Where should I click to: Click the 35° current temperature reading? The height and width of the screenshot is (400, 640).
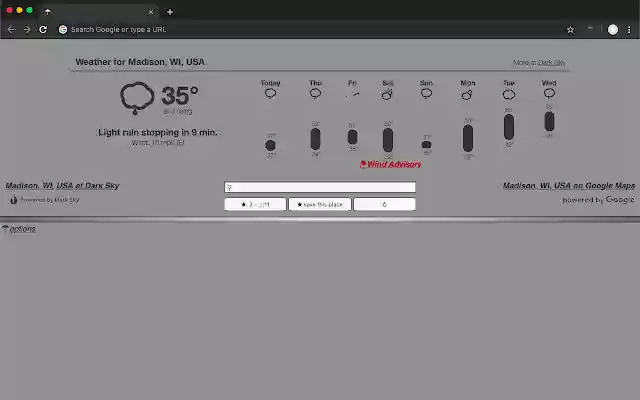pos(180,96)
